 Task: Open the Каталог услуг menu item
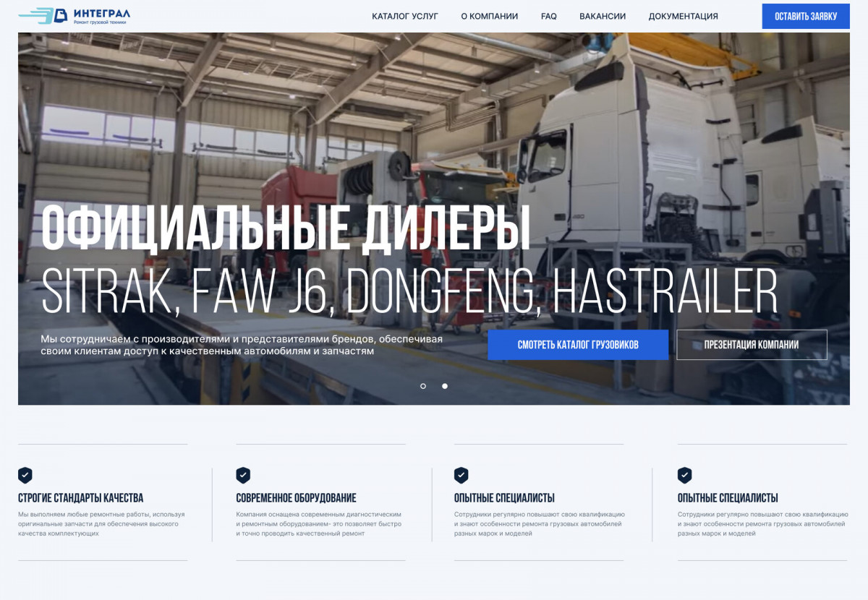[405, 16]
